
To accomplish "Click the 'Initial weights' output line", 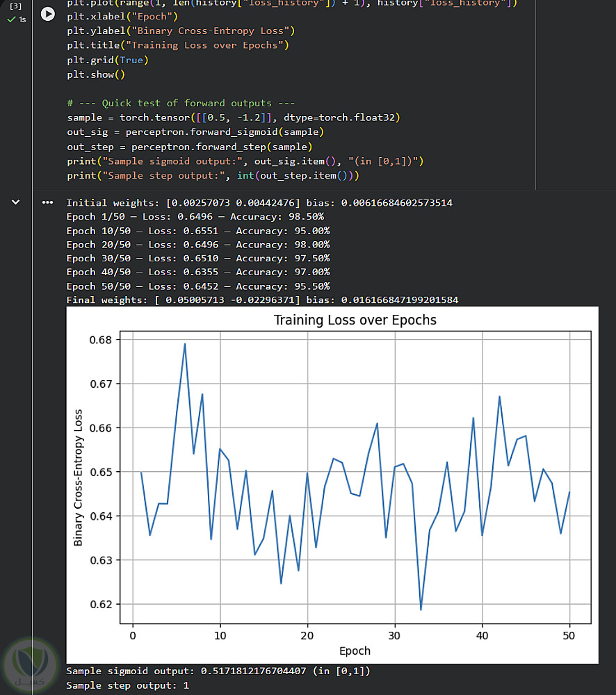I will coord(259,203).
